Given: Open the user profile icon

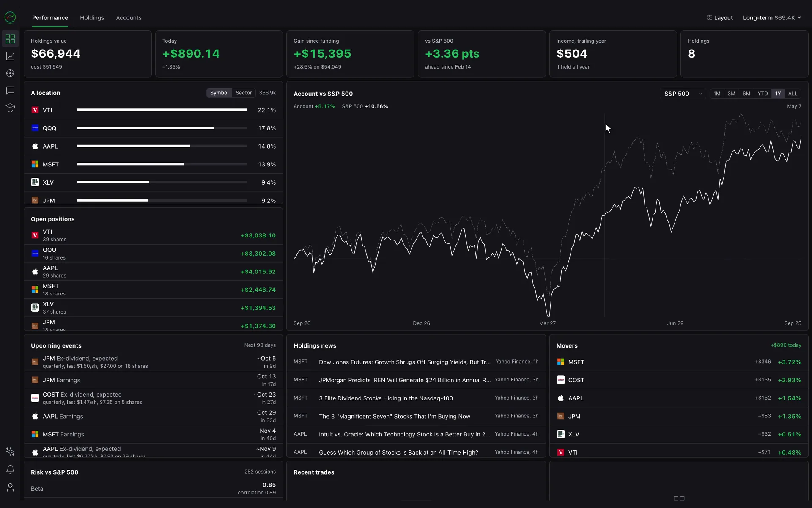Looking at the screenshot, I should 10,488.
